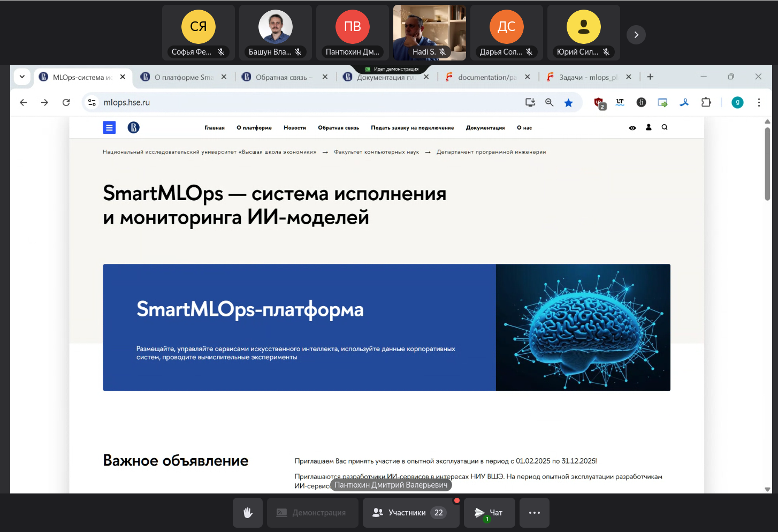Close the Задачи - mlops tab
778x532 pixels.
coord(629,77)
